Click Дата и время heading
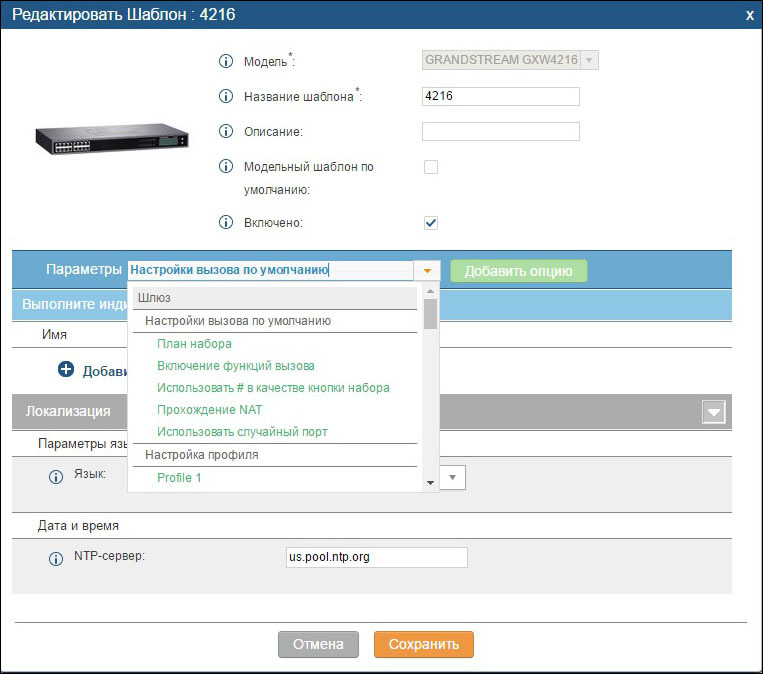Viewport: 763px width, 674px height. click(x=78, y=526)
